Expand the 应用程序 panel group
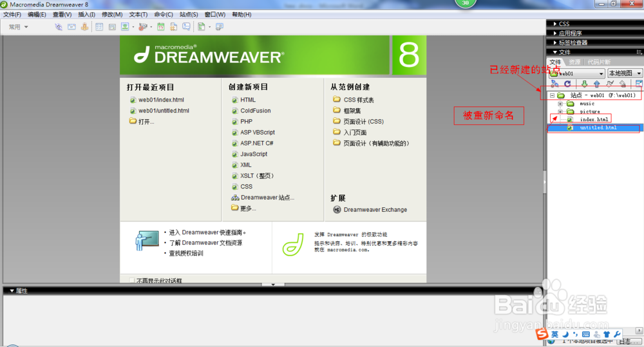This screenshot has height=347, width=644. coord(555,33)
